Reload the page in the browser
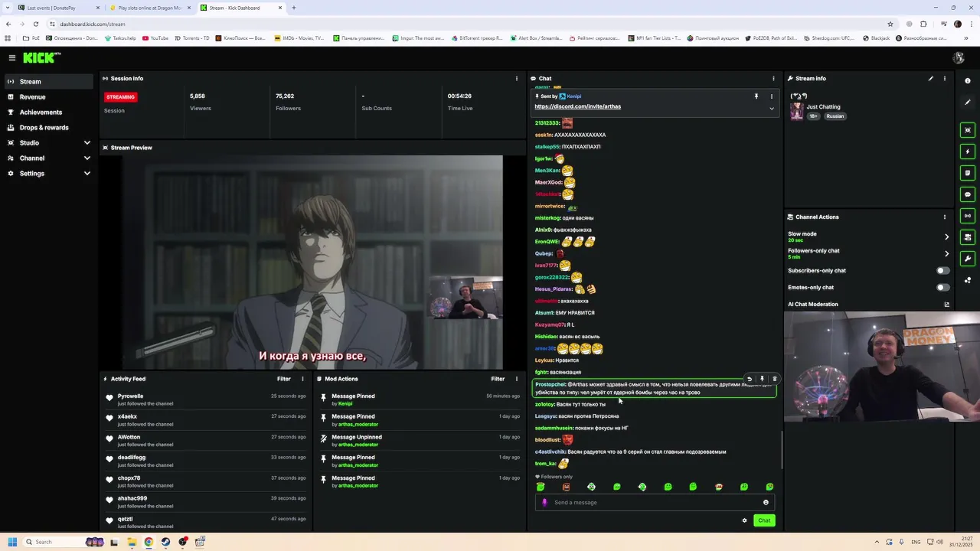The width and height of the screenshot is (980, 551). click(35, 24)
